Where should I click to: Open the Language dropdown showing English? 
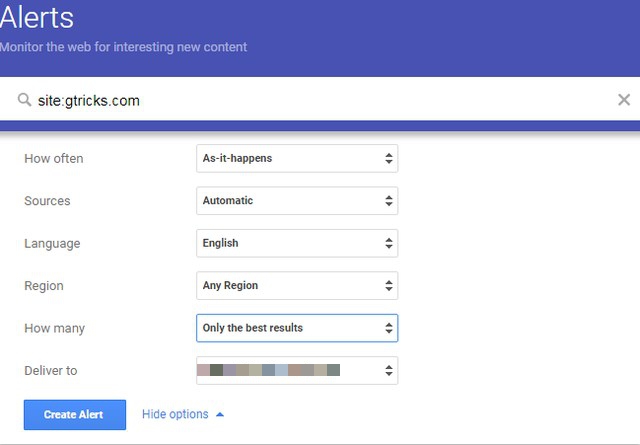click(x=297, y=243)
